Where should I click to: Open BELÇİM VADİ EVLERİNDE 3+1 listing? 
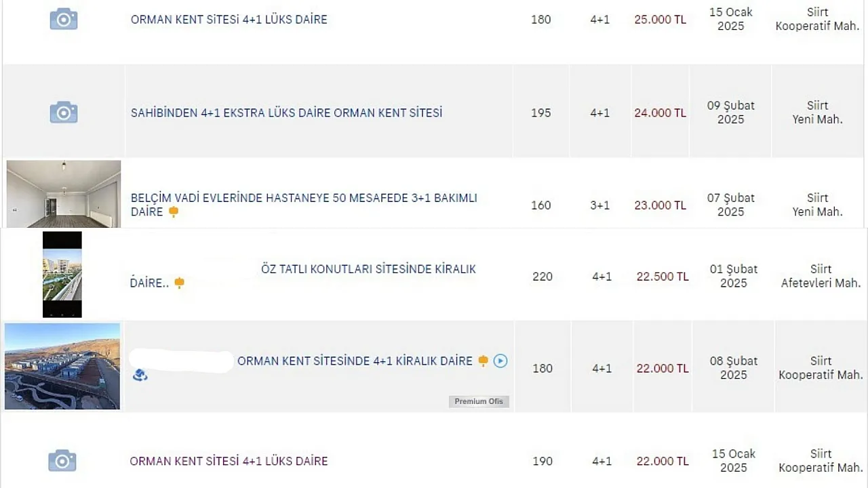(304, 205)
